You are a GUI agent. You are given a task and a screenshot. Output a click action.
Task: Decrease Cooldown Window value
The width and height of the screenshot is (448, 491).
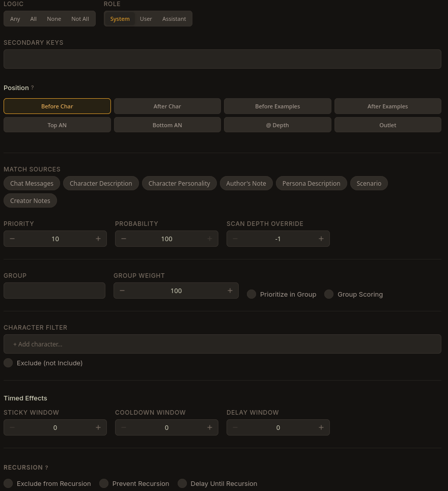pyautogui.click(x=124, y=427)
